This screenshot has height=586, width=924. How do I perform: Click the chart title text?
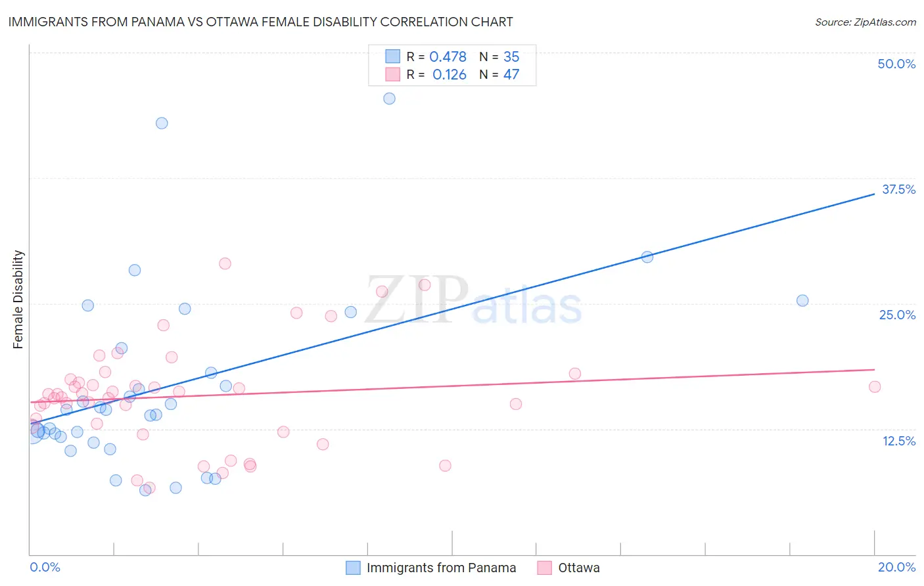click(x=261, y=22)
